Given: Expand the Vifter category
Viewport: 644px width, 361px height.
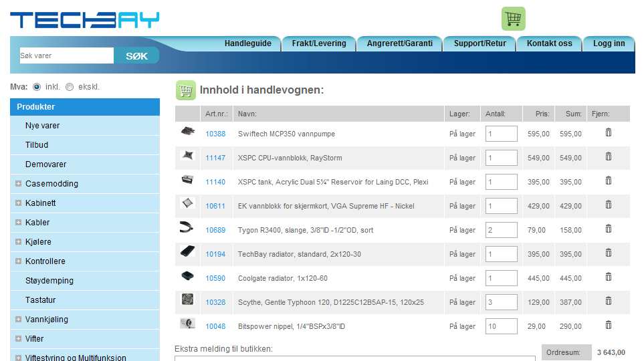Looking at the screenshot, I should pyautogui.click(x=18, y=339).
